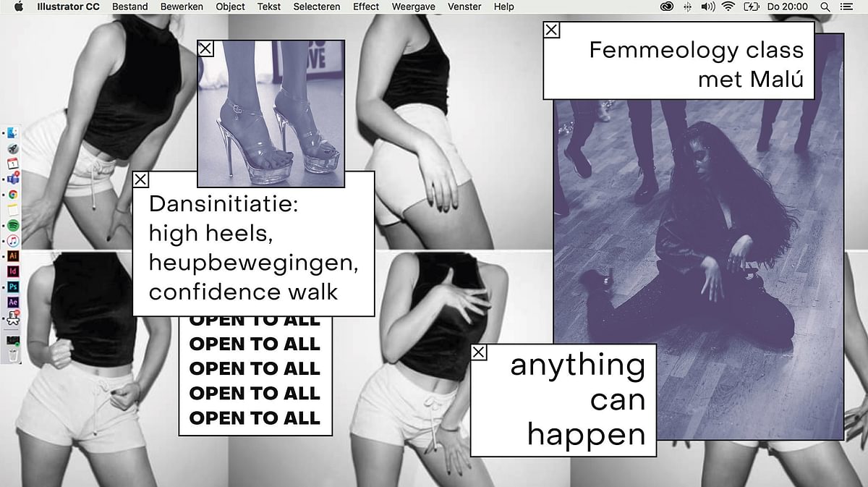Click the Bluetooth status icon

tap(687, 7)
